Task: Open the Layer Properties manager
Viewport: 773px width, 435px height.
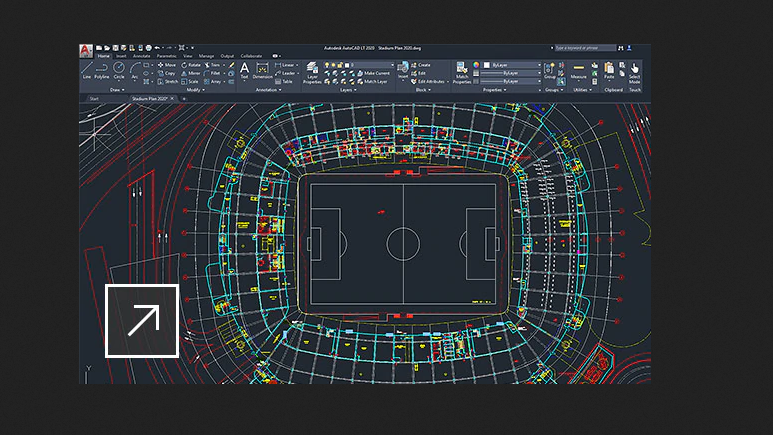Action: [313, 74]
